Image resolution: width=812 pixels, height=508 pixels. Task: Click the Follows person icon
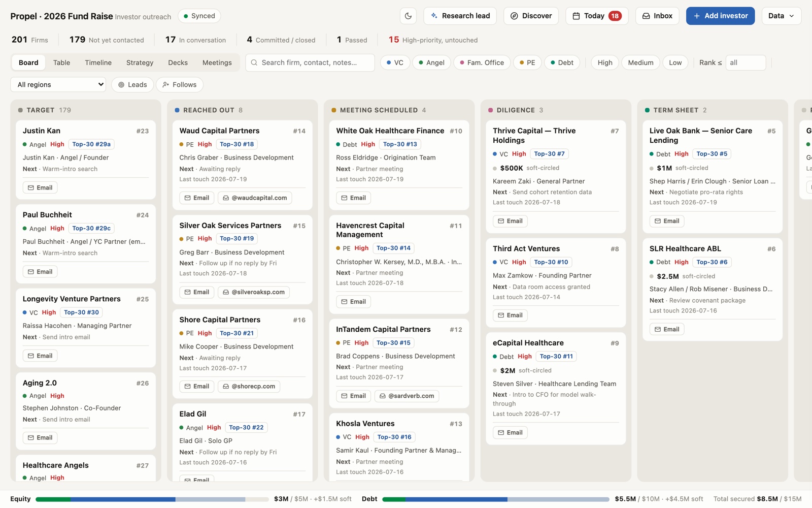pos(166,85)
